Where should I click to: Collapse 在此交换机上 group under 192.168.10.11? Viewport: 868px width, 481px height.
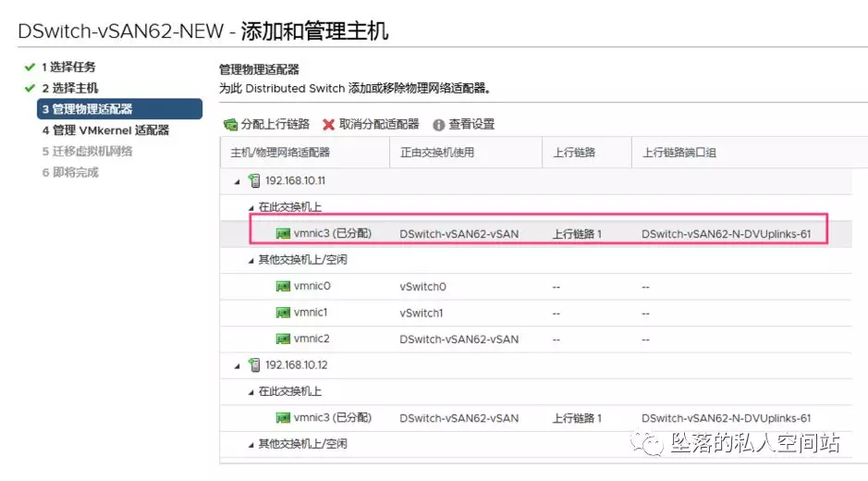251,208
